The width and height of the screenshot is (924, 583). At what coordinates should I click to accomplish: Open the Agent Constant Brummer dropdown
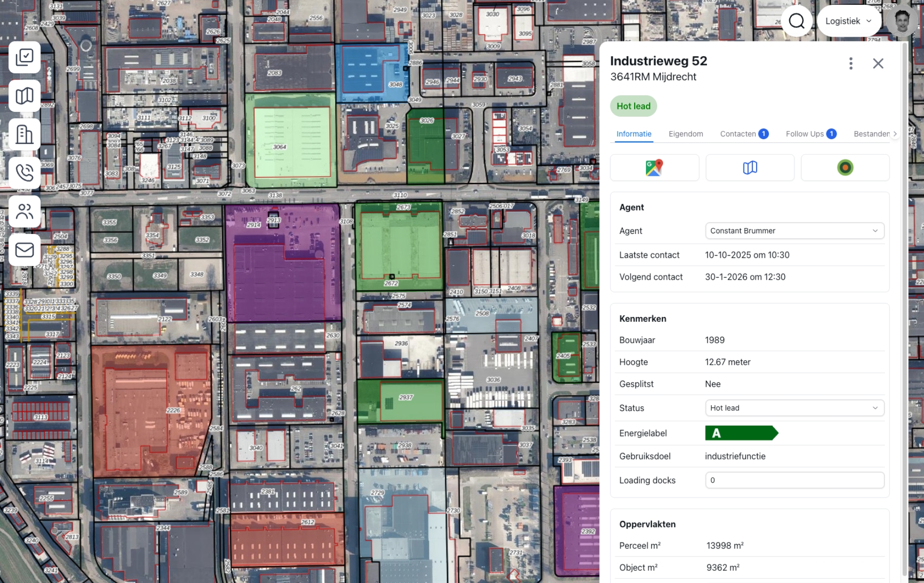(x=795, y=230)
